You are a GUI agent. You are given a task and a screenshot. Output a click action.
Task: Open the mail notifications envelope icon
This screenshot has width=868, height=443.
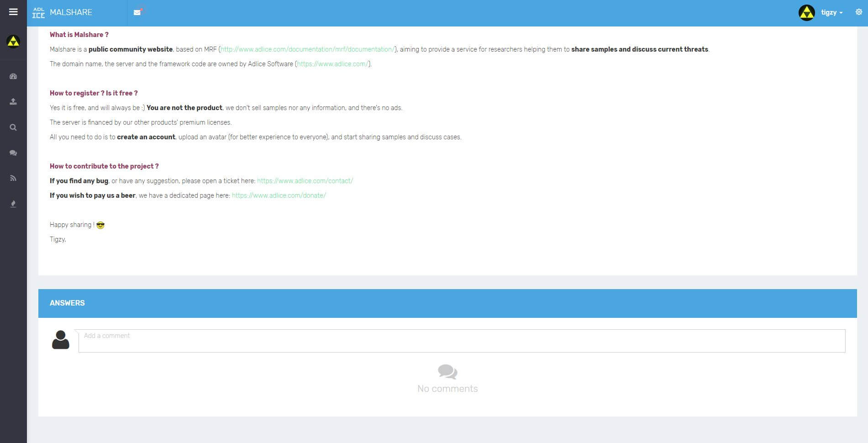(x=137, y=12)
